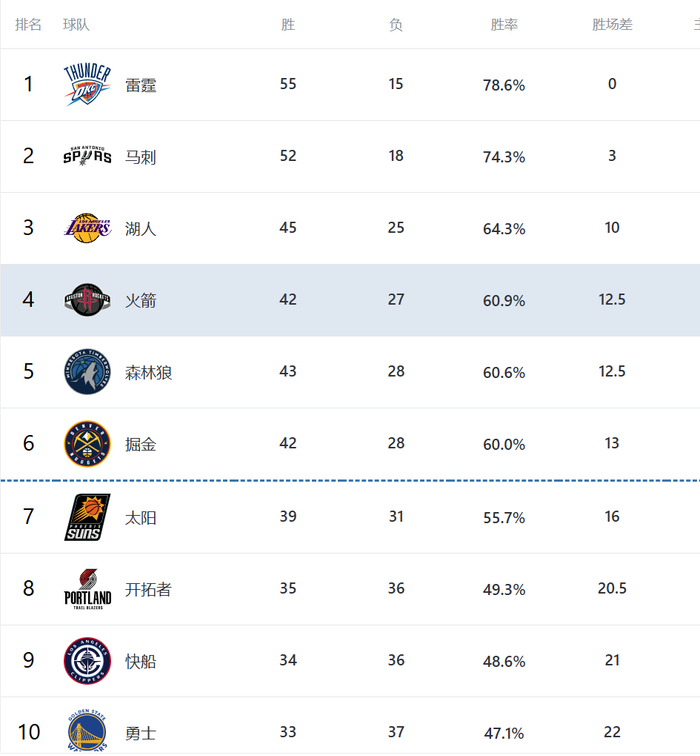Click the Golden State Warriors logo
The image size is (700, 756).
[x=87, y=732]
